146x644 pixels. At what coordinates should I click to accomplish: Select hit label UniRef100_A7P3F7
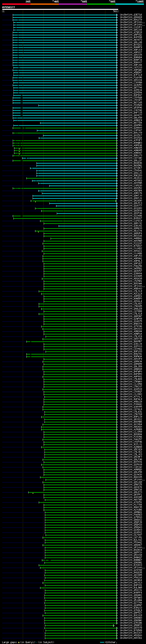[x=131, y=140]
